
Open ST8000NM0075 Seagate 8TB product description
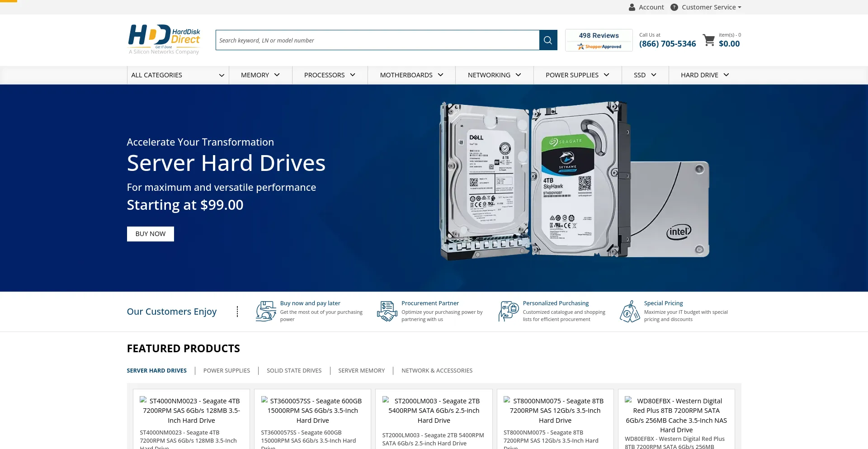click(551, 440)
